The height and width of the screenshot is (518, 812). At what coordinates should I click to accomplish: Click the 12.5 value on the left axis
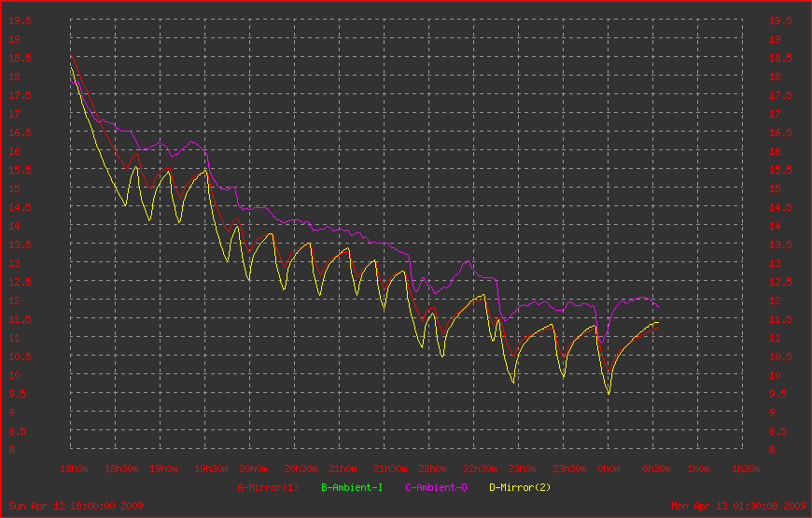point(20,282)
